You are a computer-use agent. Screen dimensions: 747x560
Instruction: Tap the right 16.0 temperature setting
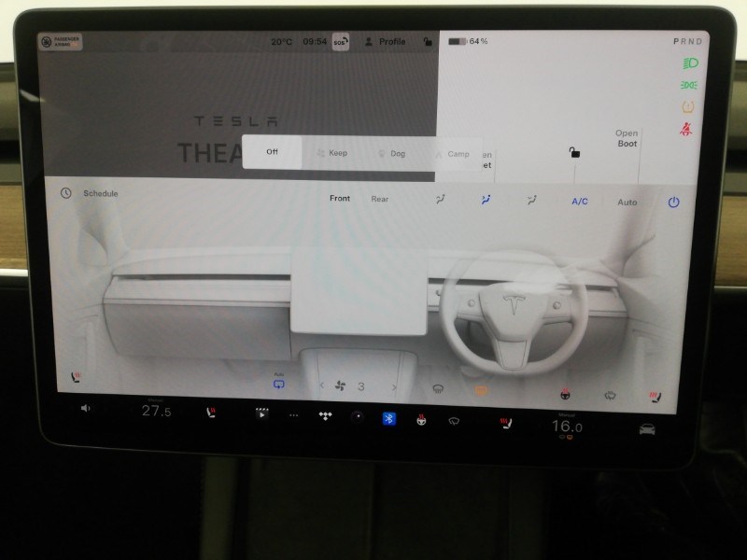[x=567, y=426]
